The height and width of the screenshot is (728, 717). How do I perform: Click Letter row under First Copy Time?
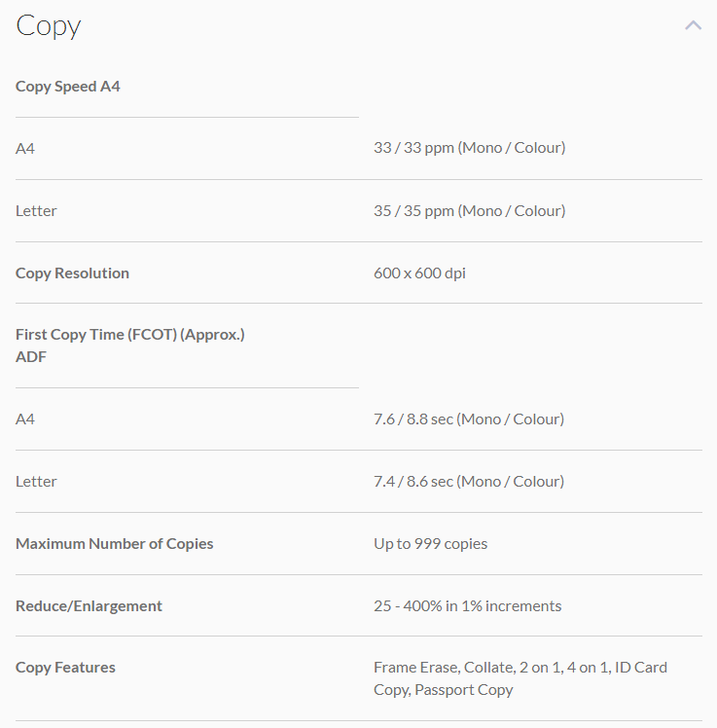(x=36, y=481)
